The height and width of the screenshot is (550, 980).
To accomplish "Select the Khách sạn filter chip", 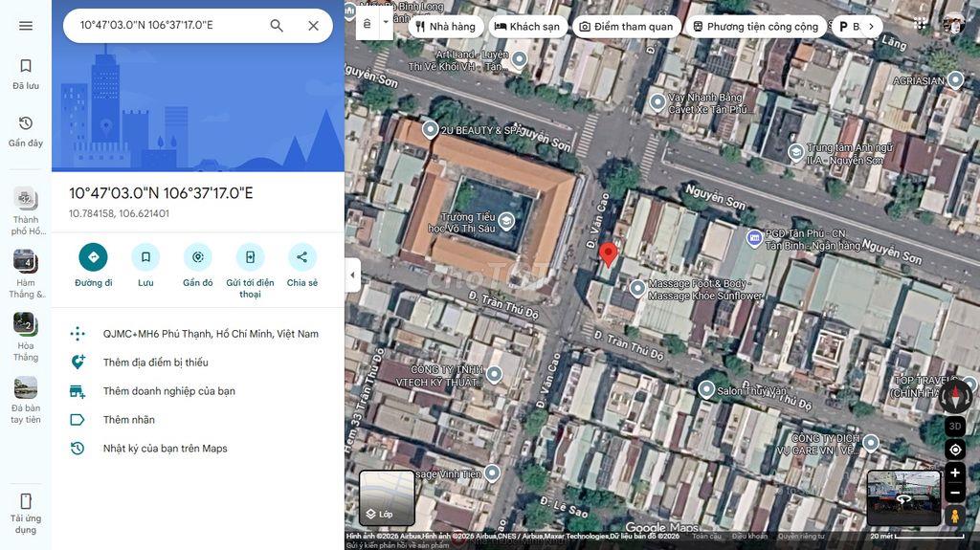I will [527, 26].
